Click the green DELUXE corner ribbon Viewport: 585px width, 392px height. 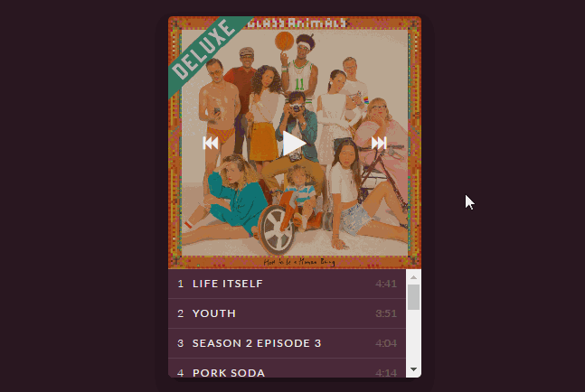pos(205,50)
